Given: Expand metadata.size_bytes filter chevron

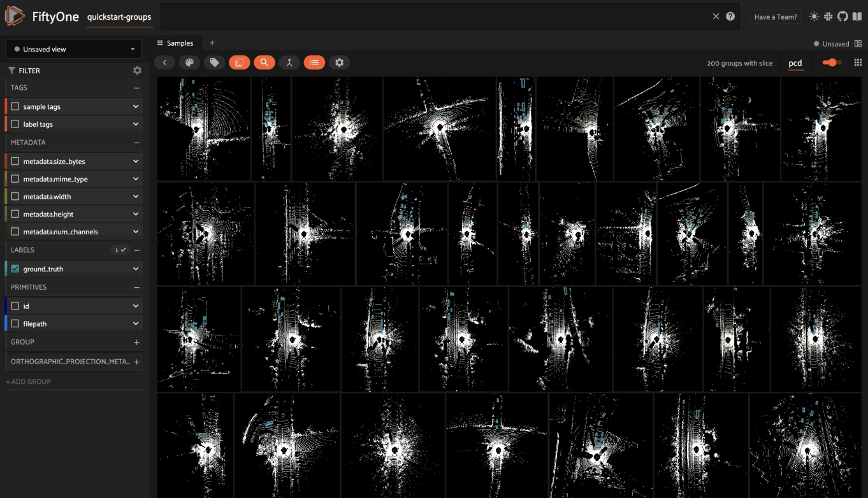Looking at the screenshot, I should tap(136, 162).
